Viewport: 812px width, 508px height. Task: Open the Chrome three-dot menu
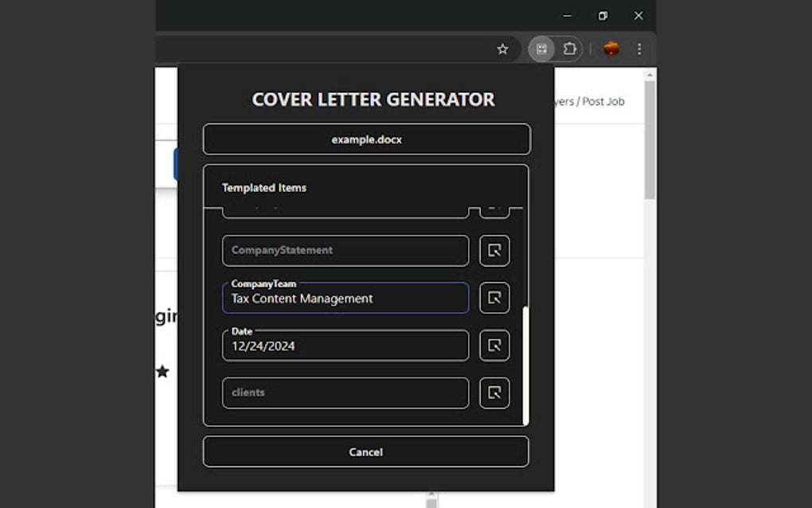tap(638, 49)
